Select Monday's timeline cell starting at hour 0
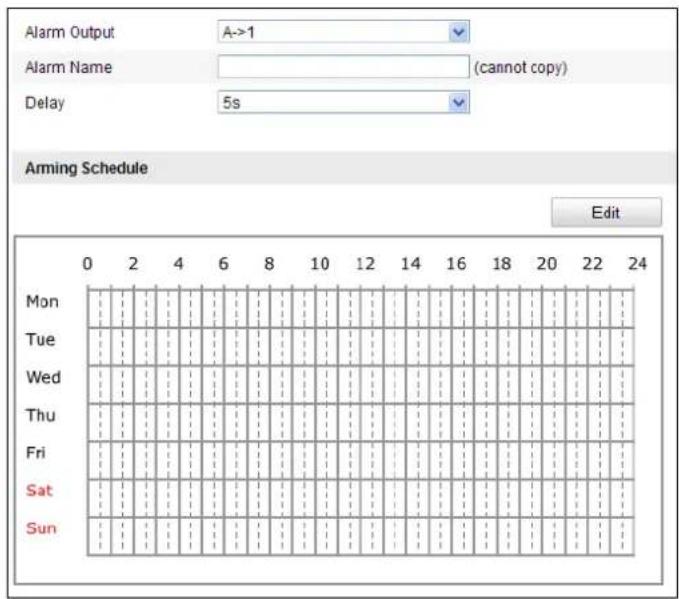 click(99, 308)
